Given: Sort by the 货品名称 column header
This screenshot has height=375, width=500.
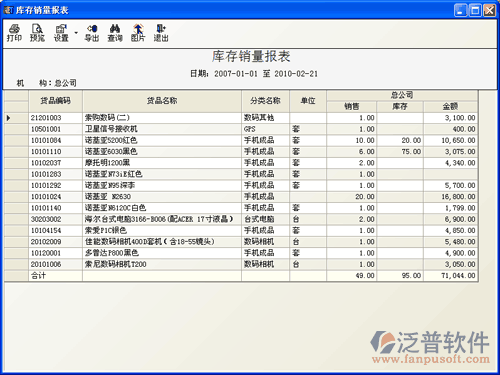Looking at the screenshot, I should click(x=162, y=101).
